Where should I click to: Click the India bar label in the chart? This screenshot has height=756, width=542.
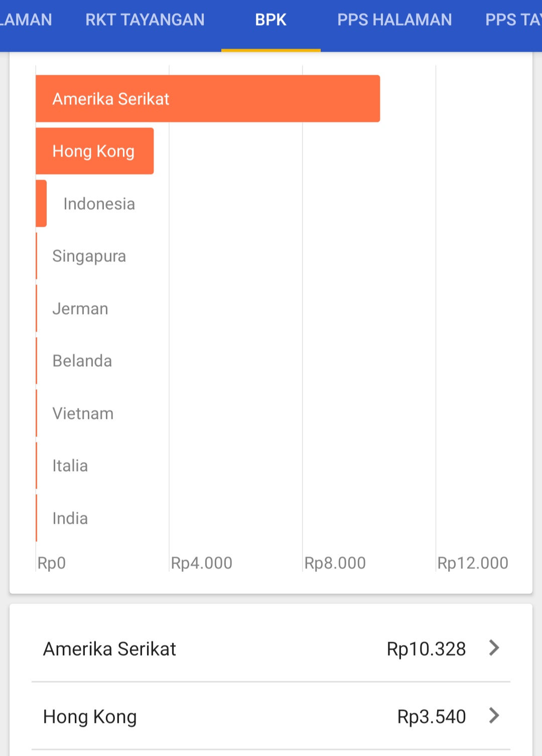(70, 518)
